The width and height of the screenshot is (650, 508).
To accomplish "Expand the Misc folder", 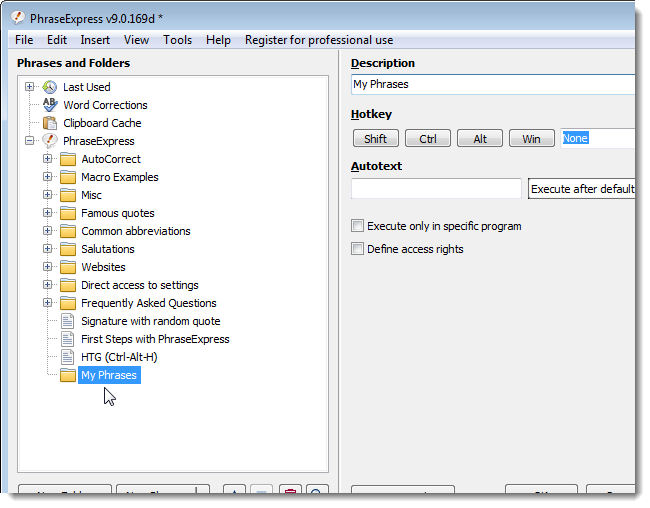I will [47, 195].
